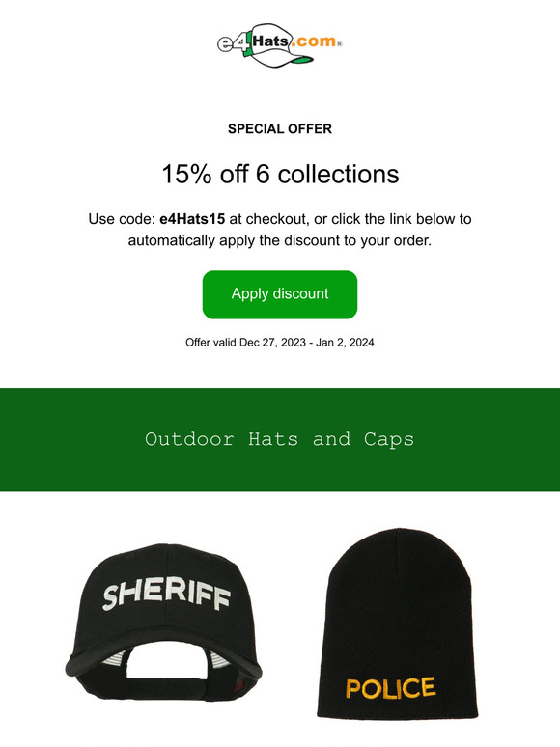Click the white SHERIFF embroidery on the cap
This screenshot has width=560, height=747.
point(166,595)
